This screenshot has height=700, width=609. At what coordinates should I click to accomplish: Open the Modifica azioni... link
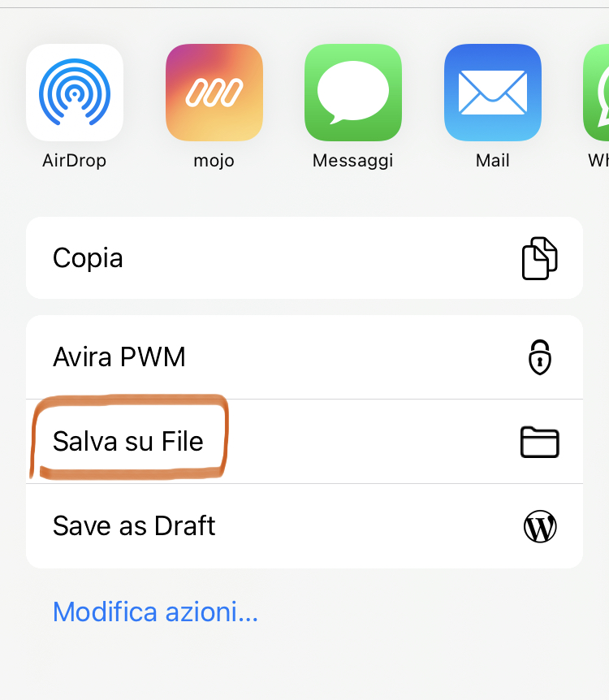[x=155, y=611]
